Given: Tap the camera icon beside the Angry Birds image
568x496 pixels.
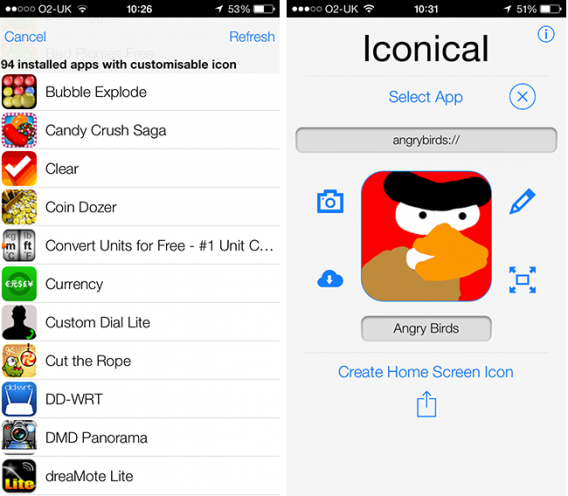Looking at the screenshot, I should tap(330, 201).
